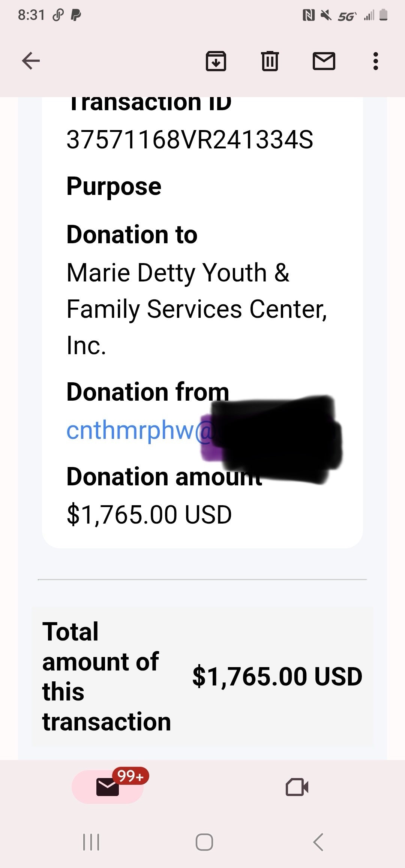Viewport: 405px width, 868px height.
Task: Switch to the Meet video camera tab
Action: 297,787
